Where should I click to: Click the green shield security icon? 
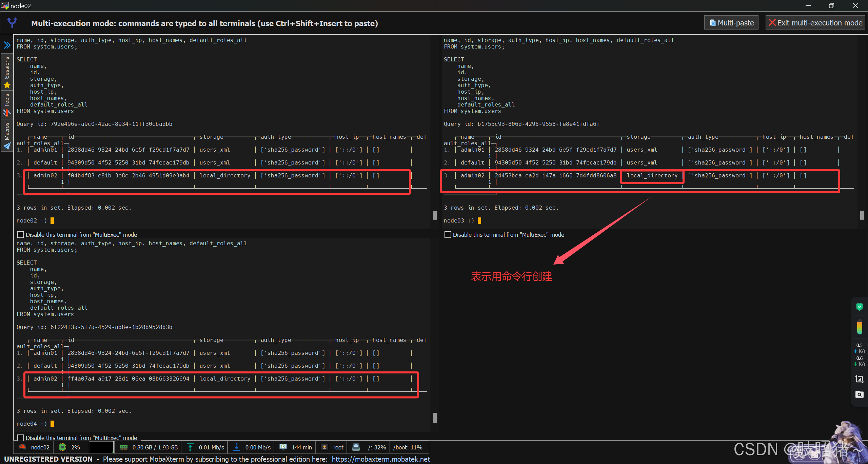coord(859,307)
